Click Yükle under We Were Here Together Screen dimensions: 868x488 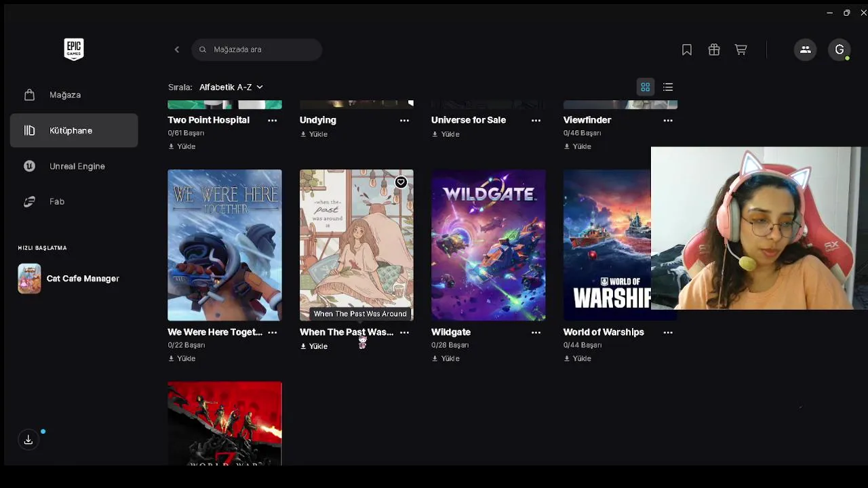[x=182, y=359]
